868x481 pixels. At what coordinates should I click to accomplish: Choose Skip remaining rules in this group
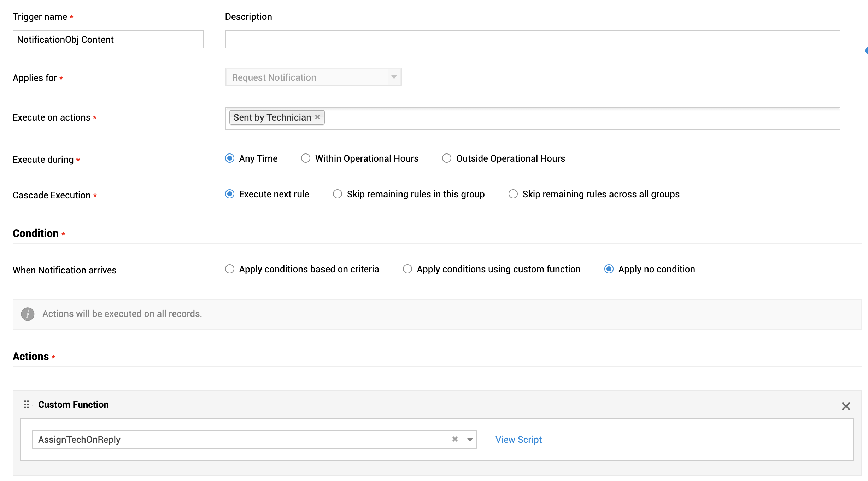(338, 194)
